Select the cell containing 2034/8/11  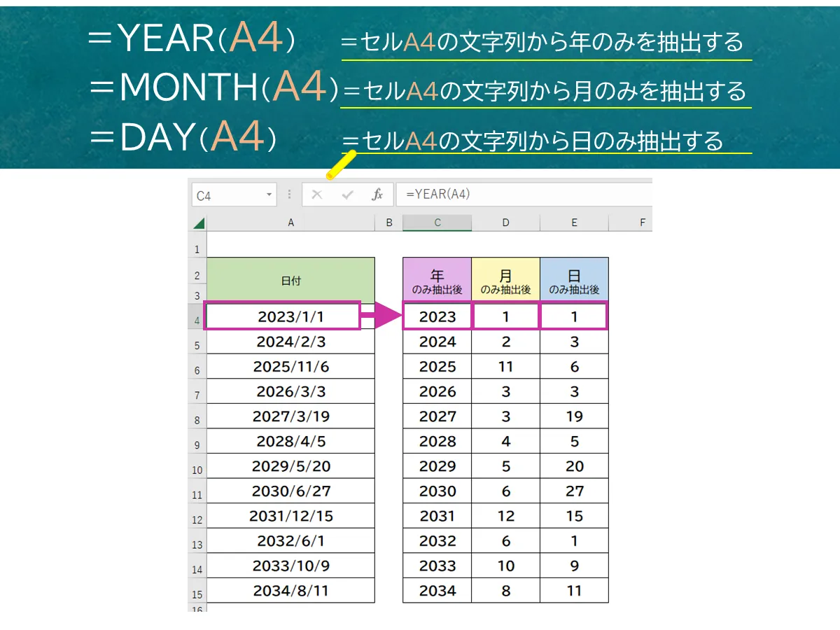[x=290, y=590]
